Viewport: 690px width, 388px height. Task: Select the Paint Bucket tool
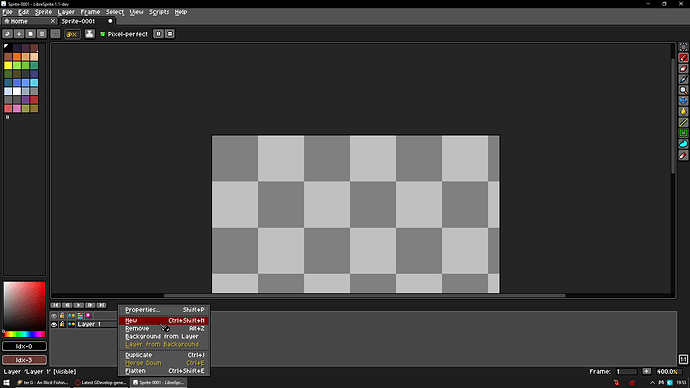coord(683,112)
